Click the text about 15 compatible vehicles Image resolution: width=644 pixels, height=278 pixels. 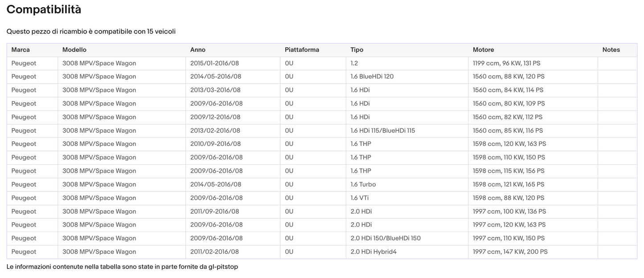pos(91,32)
